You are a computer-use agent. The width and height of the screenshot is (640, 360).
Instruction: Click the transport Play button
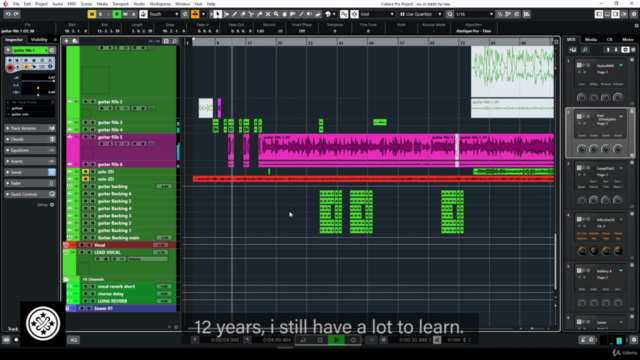[x=336, y=340]
